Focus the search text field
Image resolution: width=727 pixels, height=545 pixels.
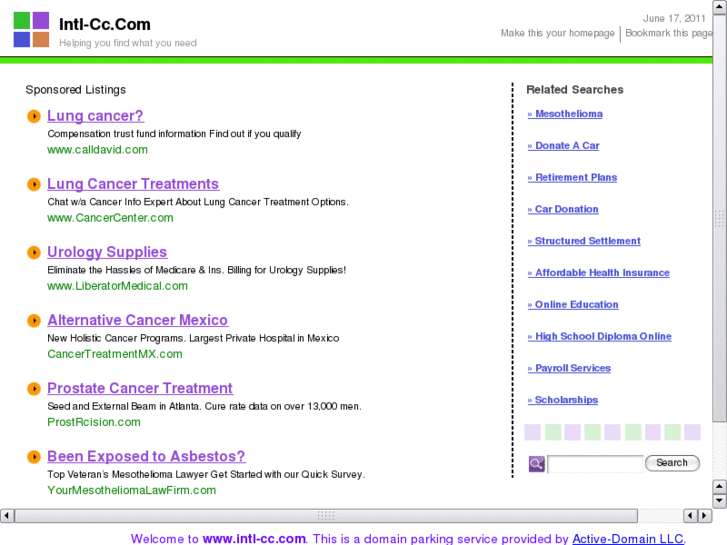pos(595,464)
